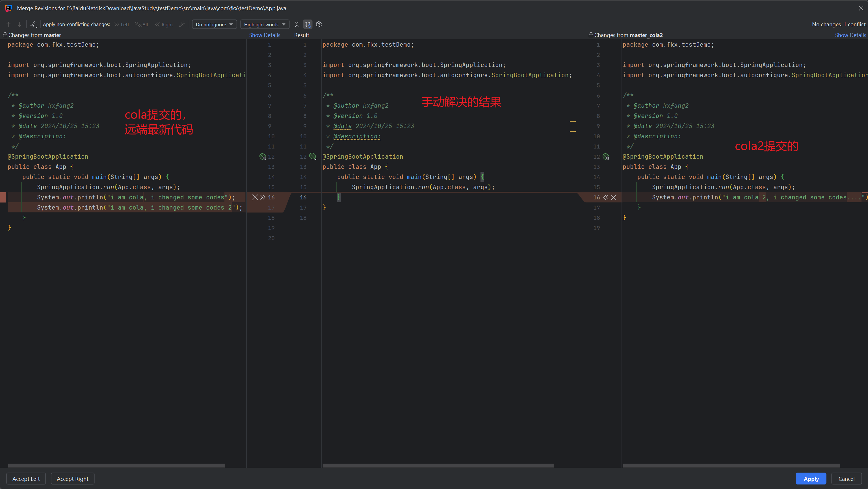
Task: Show Details for master changes
Action: click(x=265, y=35)
